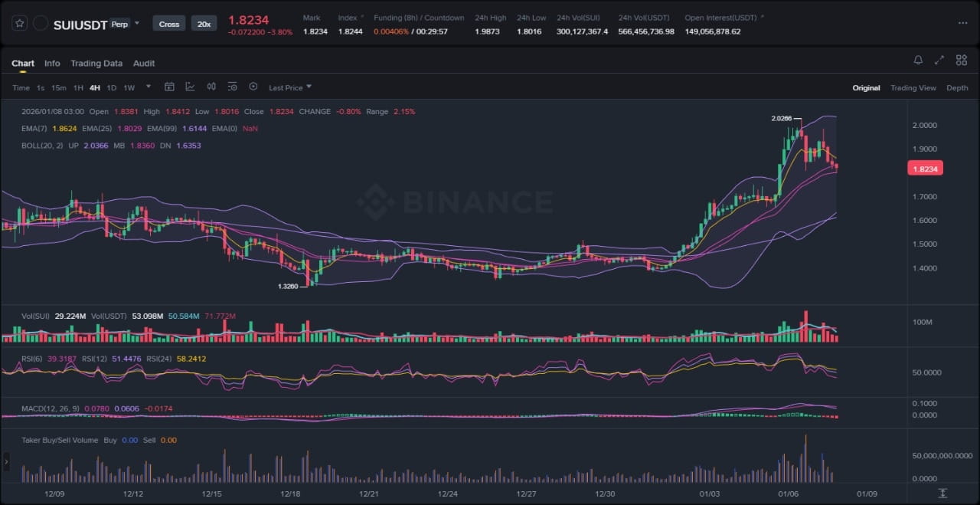Screen dimensions: 980x505
Task: Click the current price tag 1.8234 on axis
Action: [x=925, y=169]
